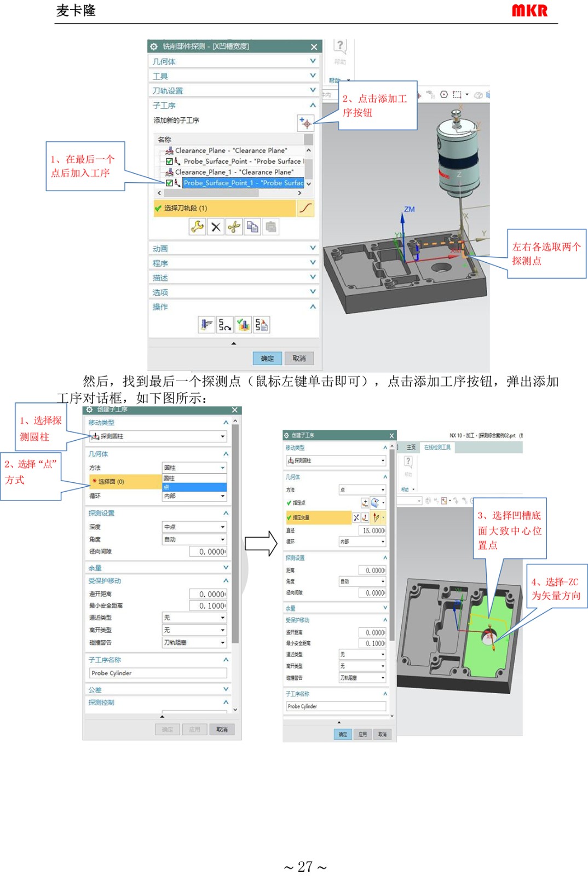The image size is (588, 876).
Task: Click the scissors cut icon under the sub-operation list
Action: [x=234, y=227]
